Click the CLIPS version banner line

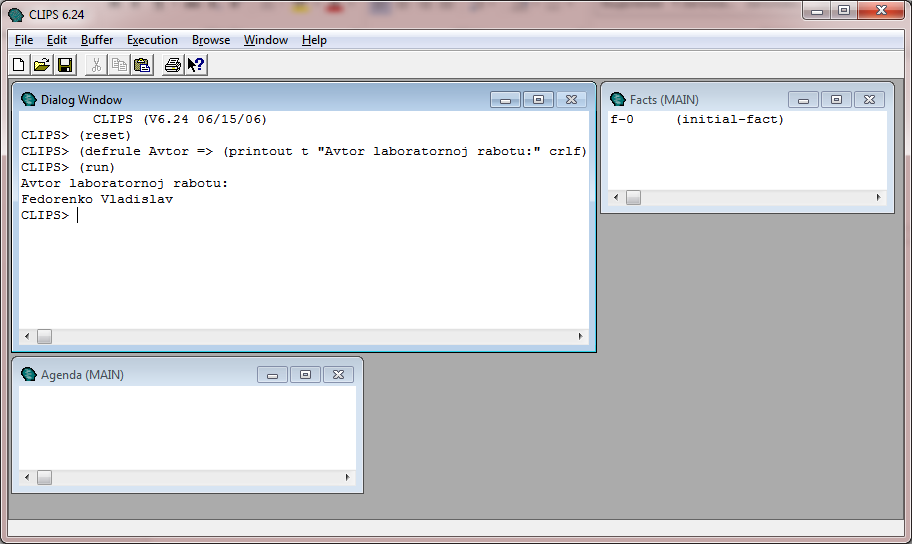(180, 119)
